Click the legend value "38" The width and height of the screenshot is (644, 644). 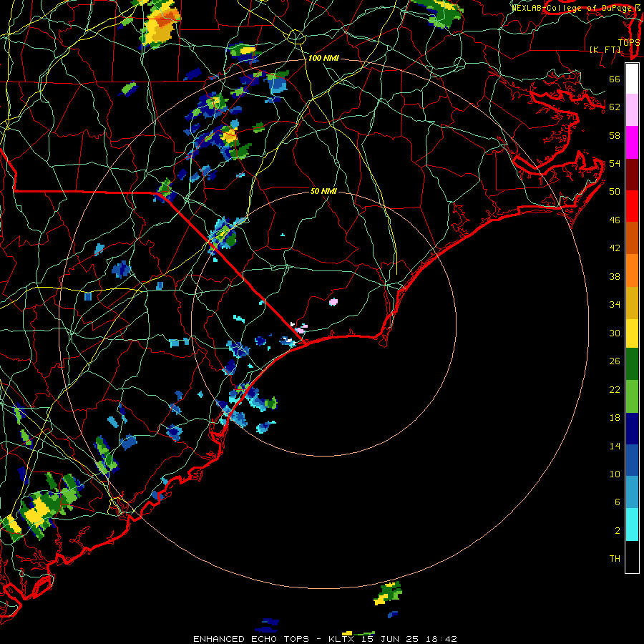615,276
